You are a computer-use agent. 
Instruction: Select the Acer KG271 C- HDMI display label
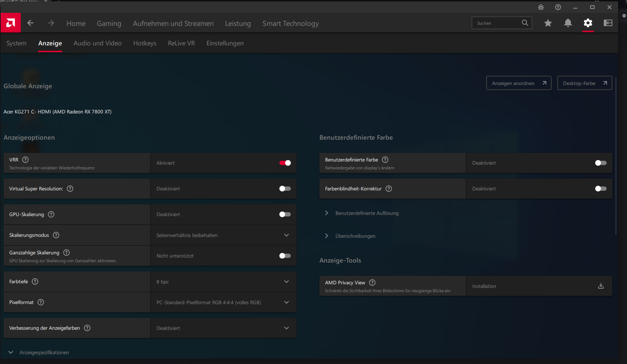[58, 112]
